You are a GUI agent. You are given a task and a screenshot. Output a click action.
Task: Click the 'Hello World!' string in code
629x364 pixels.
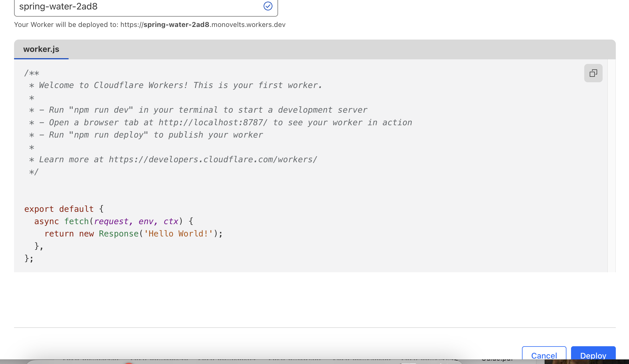(x=178, y=234)
